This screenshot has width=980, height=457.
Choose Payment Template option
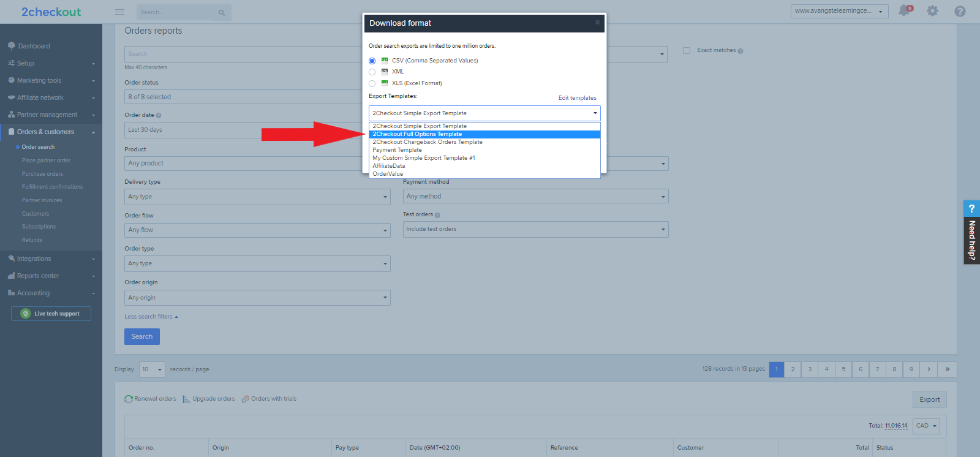484,150
